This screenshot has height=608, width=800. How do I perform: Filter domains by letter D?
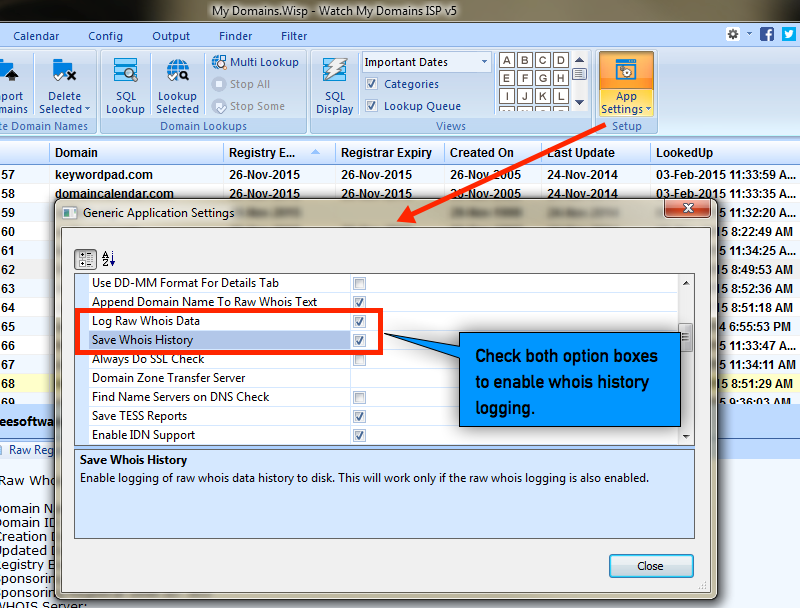pyautogui.click(x=561, y=60)
